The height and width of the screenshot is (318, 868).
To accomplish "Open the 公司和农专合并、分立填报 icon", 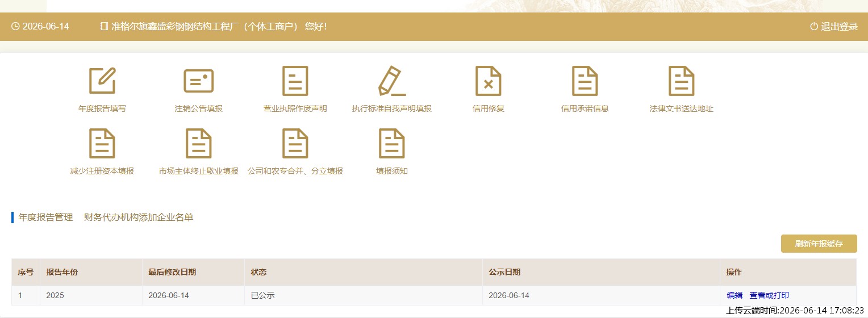I will (295, 143).
